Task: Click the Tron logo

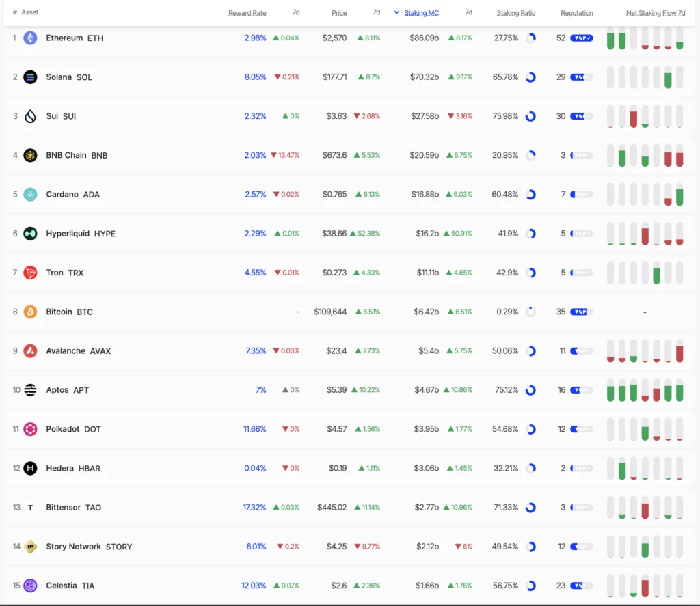Action: click(x=30, y=273)
